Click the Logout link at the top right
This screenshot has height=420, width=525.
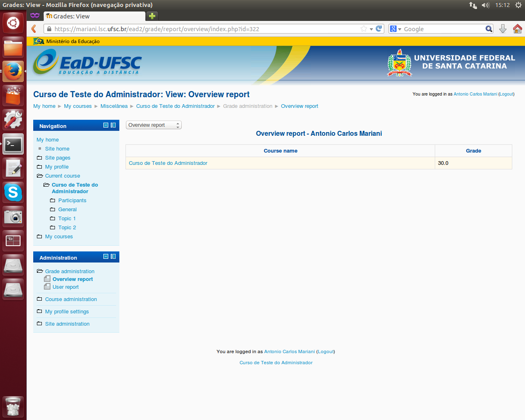[506, 94]
